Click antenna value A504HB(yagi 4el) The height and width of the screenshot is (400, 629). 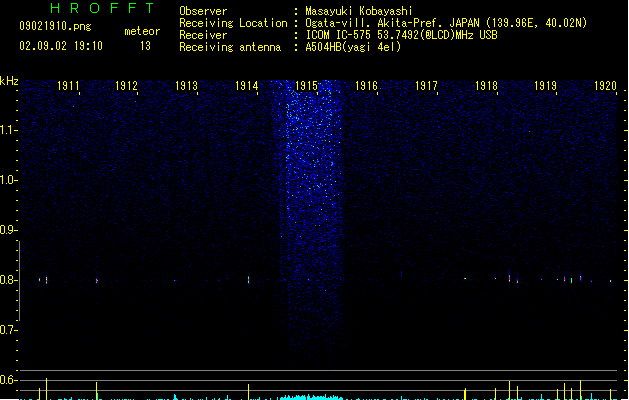coord(353,47)
